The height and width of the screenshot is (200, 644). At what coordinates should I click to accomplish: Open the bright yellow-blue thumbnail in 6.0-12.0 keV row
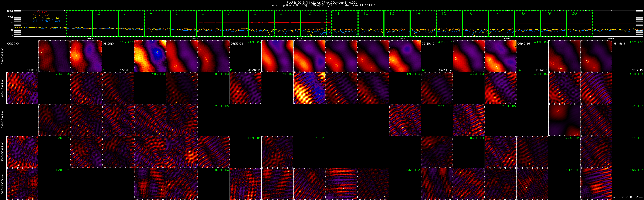tap(309, 88)
